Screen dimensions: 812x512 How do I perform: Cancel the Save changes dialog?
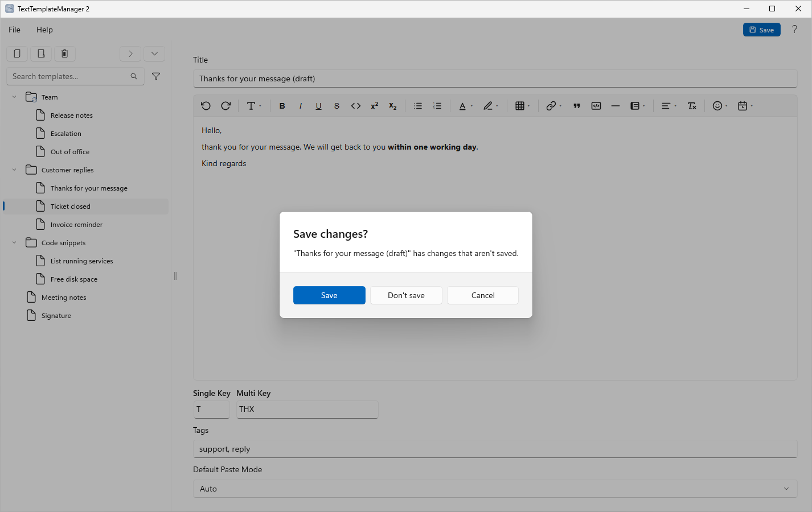pos(483,295)
